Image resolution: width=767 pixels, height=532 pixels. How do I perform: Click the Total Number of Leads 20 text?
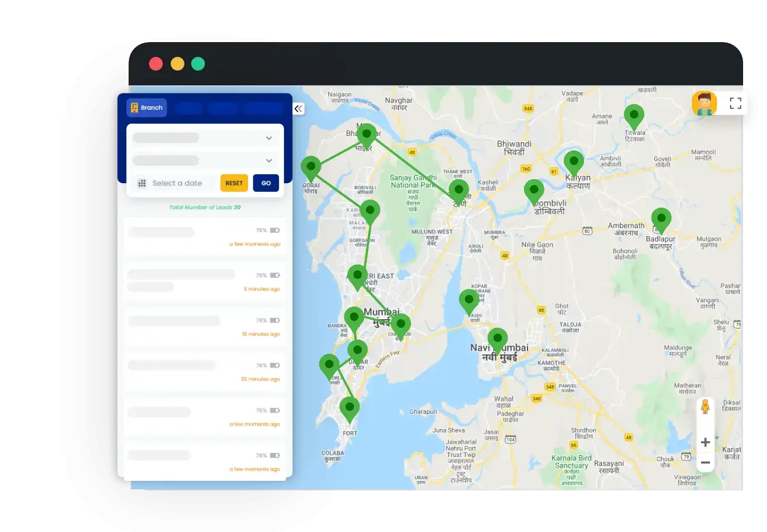pos(205,207)
